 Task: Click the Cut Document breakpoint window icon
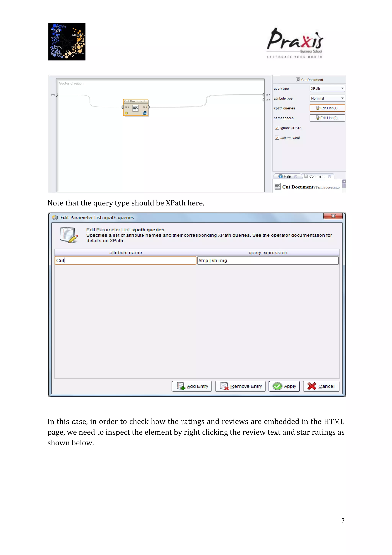click(x=145, y=113)
